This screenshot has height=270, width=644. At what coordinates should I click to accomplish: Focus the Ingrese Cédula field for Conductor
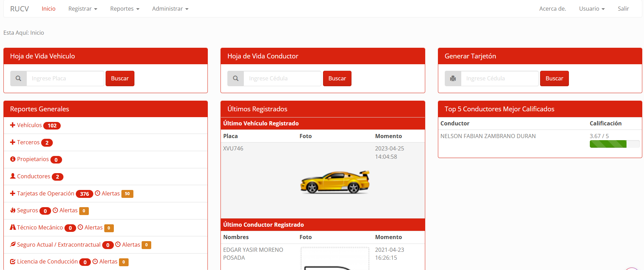point(282,78)
